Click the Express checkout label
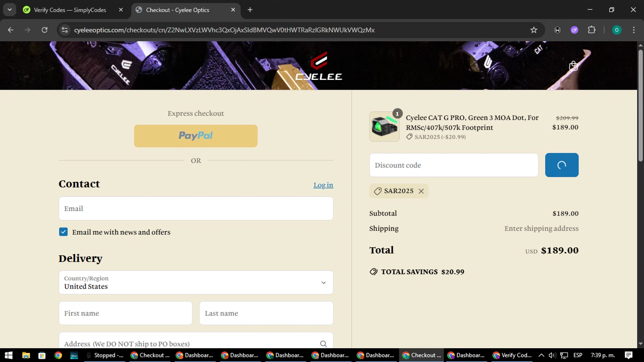The height and width of the screenshot is (362, 644). [196, 113]
